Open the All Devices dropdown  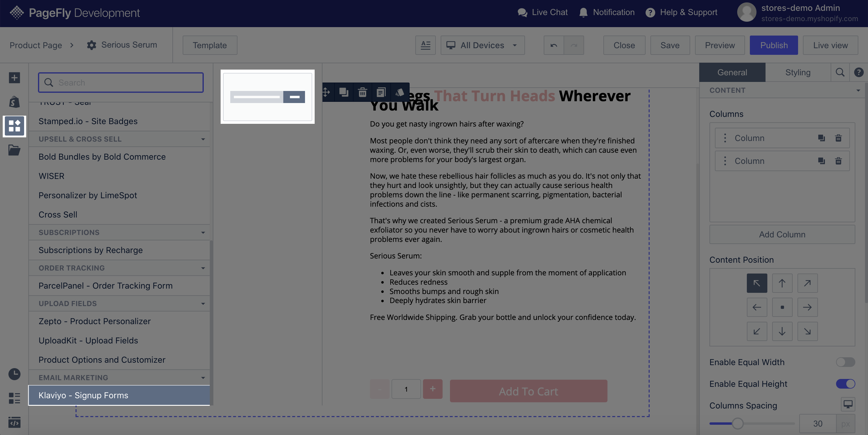coord(483,45)
